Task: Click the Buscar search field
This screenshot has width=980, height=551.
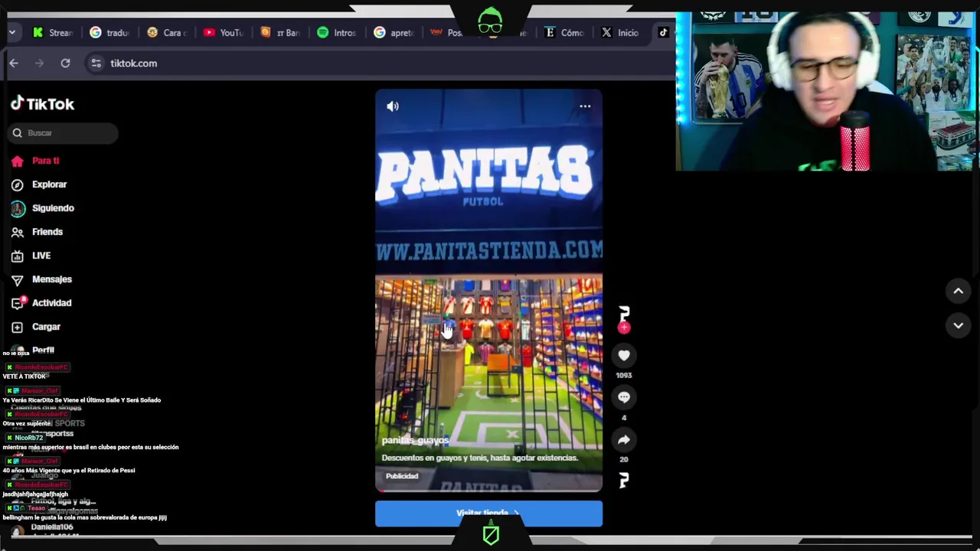Action: pos(64,133)
